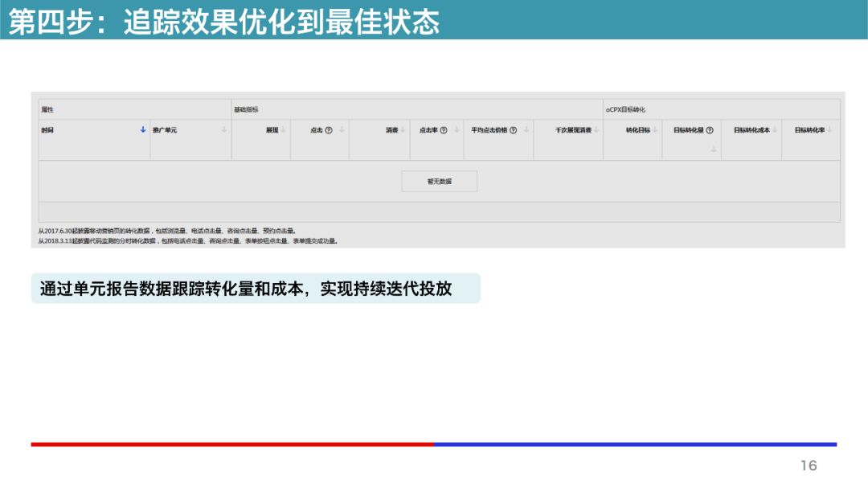Image resolution: width=868 pixels, height=488 pixels.
Task: Click the sort icon on the 展现 column
Action: (282, 129)
